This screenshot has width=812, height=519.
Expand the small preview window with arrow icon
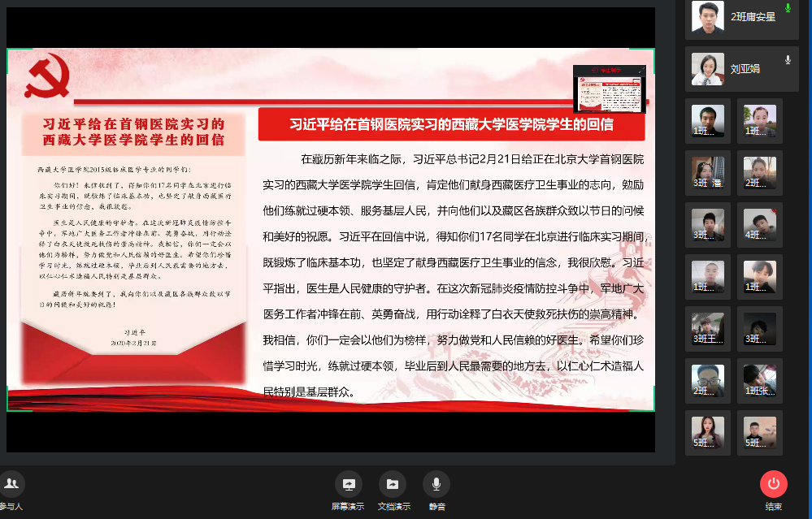(640, 71)
